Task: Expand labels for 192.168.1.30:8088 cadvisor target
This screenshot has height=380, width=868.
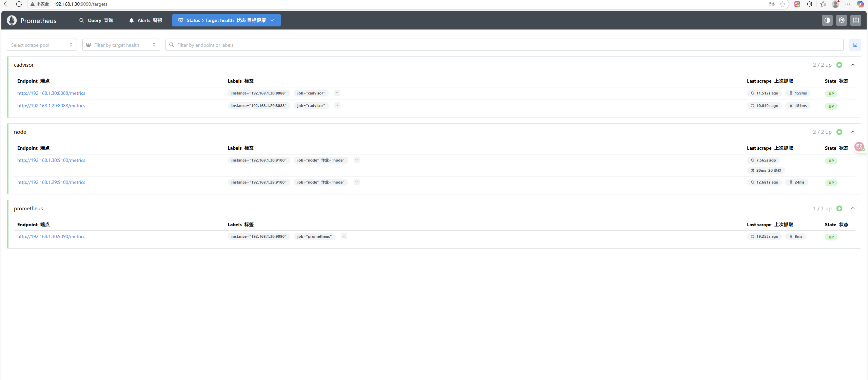Action: (337, 93)
